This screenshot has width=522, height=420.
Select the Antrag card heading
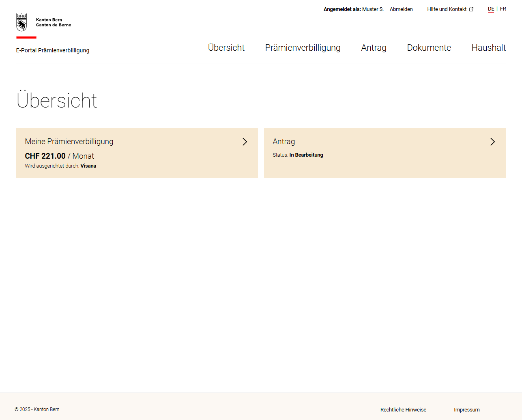[x=284, y=142]
